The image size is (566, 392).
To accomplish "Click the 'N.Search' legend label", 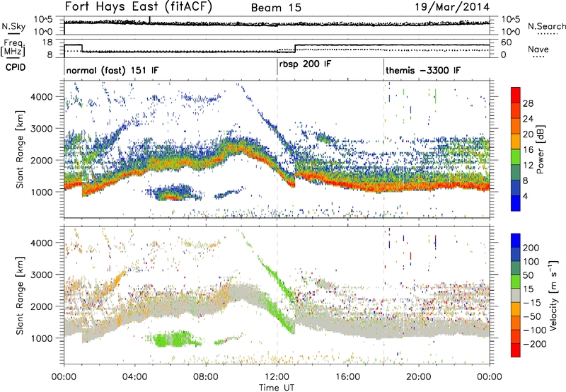I will click(x=546, y=26).
